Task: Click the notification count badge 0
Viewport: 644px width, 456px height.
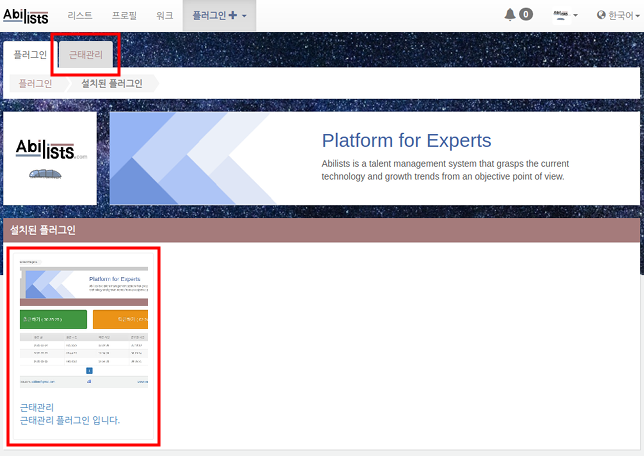Action: (x=526, y=14)
